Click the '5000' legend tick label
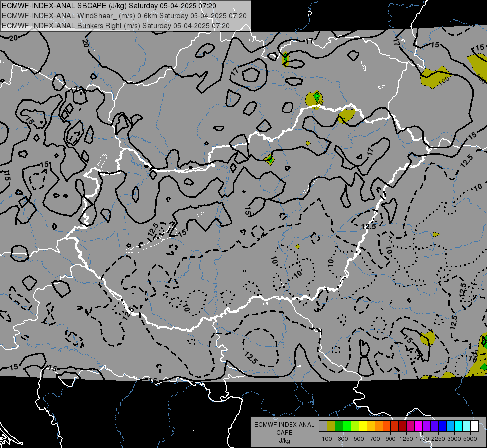This screenshot has height=448, width=487. click(470, 439)
